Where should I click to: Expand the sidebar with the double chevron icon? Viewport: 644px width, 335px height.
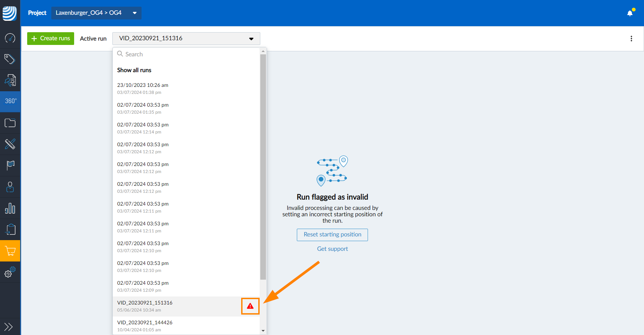8,327
